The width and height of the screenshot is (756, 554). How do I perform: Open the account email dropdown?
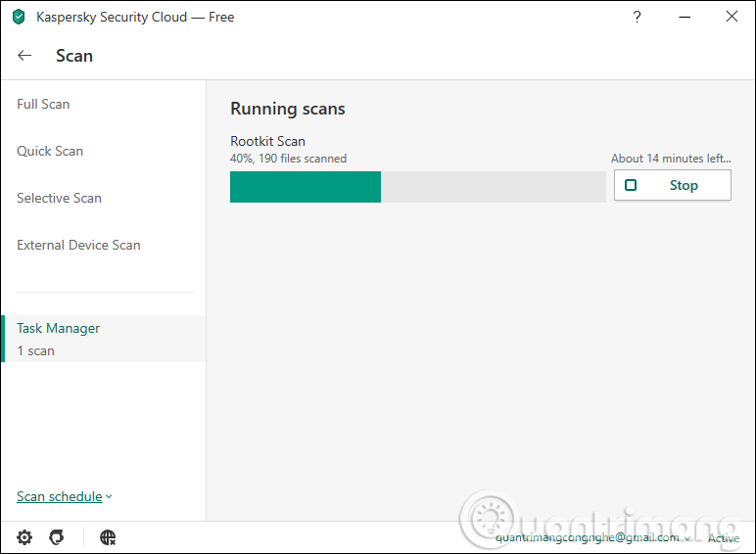(x=592, y=537)
